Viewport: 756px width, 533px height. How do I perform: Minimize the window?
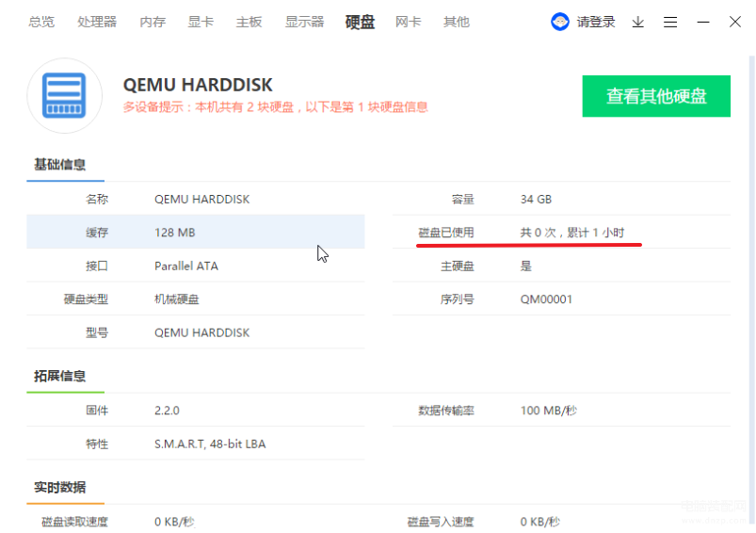tap(703, 22)
